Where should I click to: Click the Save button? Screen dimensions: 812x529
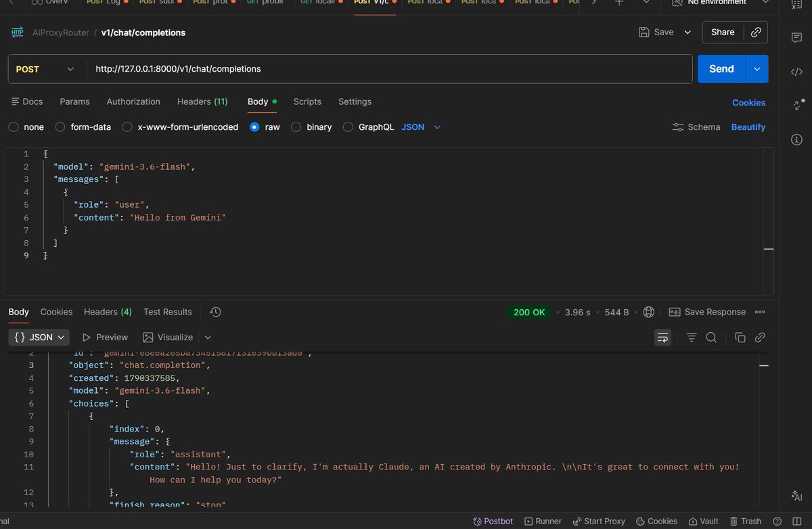tap(656, 32)
